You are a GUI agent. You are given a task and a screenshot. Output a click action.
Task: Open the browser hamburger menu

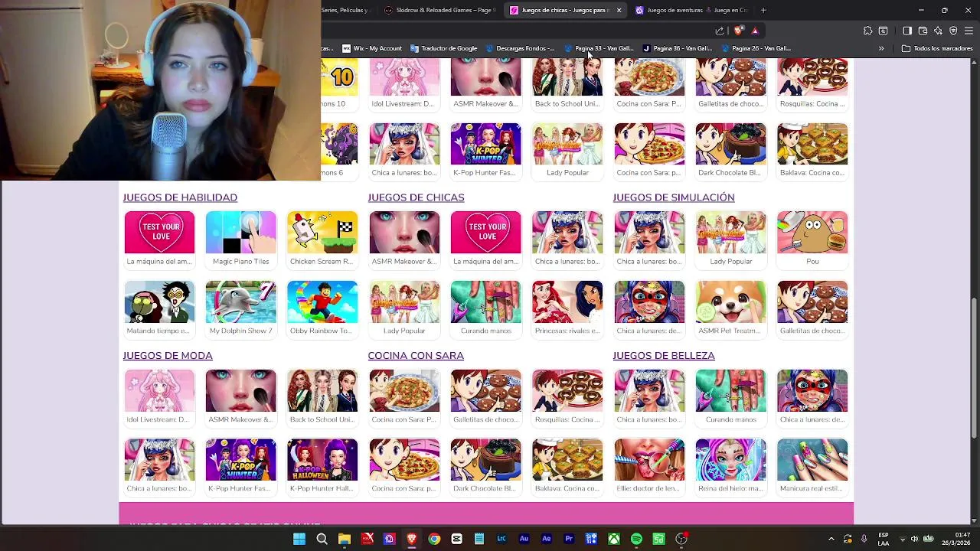click(x=969, y=31)
